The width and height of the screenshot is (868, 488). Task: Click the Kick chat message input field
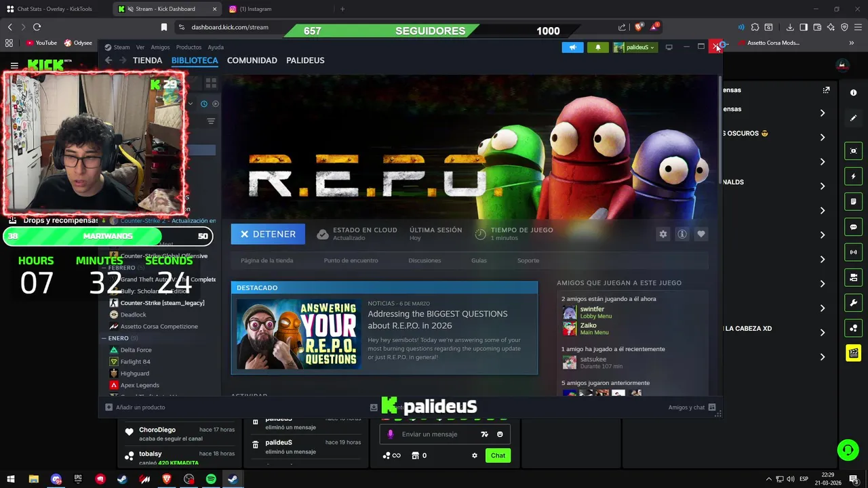[x=444, y=434]
